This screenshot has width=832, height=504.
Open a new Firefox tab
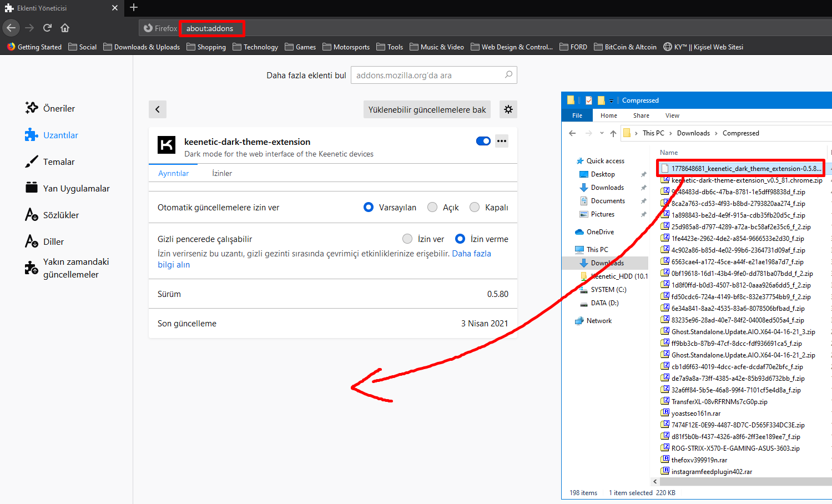click(134, 7)
